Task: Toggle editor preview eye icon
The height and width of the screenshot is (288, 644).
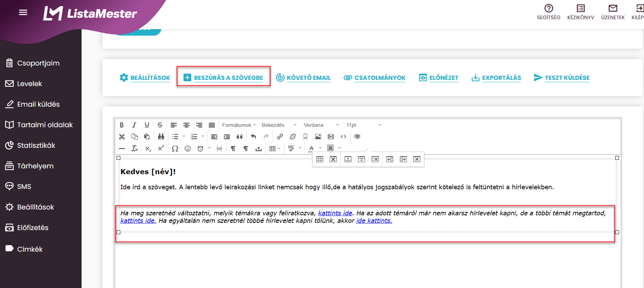Action: tap(357, 137)
